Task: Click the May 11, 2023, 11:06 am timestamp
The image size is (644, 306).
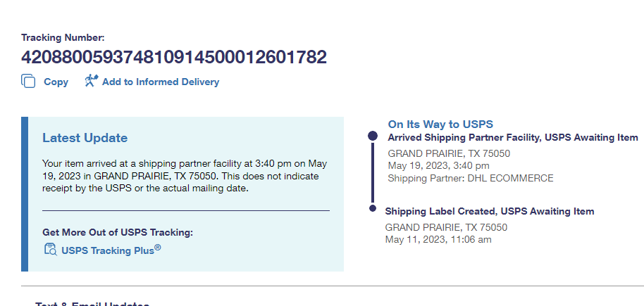Action: (438, 239)
